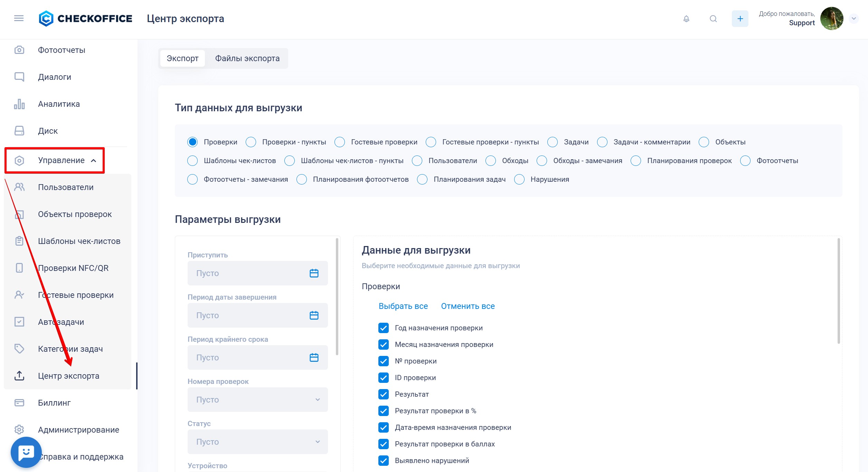Select the Задачи radio button
The width and height of the screenshot is (868, 472).
click(553, 142)
